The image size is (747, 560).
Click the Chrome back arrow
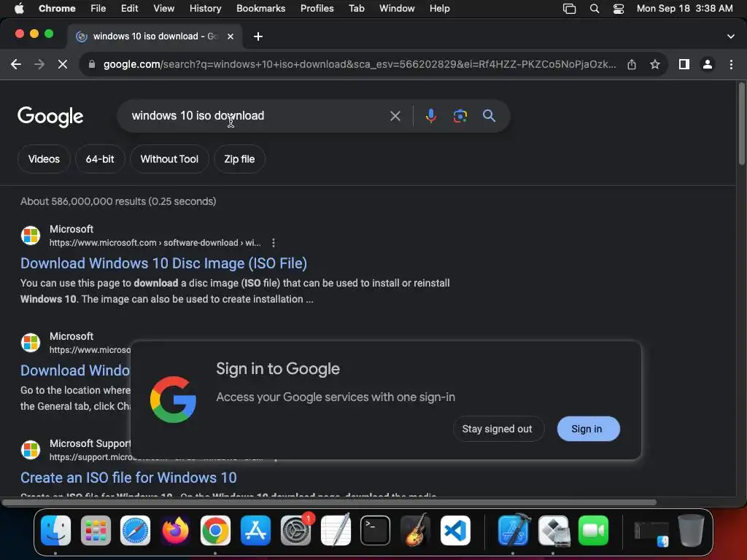(x=16, y=64)
